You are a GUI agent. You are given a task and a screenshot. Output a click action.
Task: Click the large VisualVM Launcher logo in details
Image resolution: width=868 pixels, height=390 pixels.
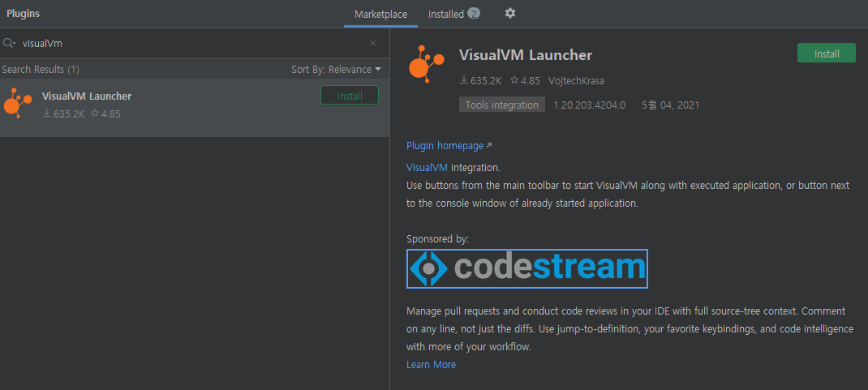point(426,65)
